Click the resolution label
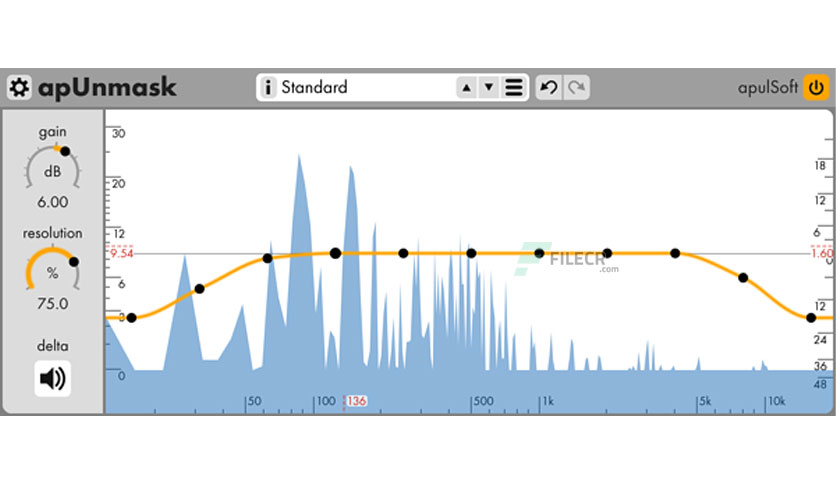 52,233
